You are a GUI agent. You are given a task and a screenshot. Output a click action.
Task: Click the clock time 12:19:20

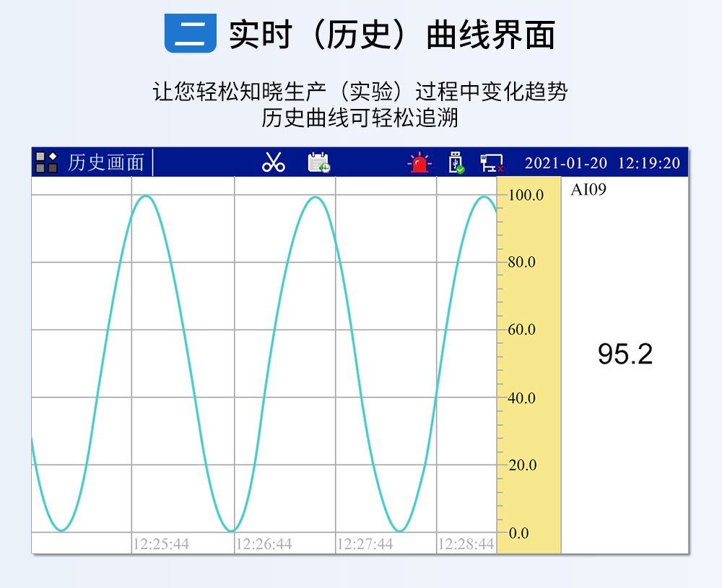pyautogui.click(x=648, y=163)
